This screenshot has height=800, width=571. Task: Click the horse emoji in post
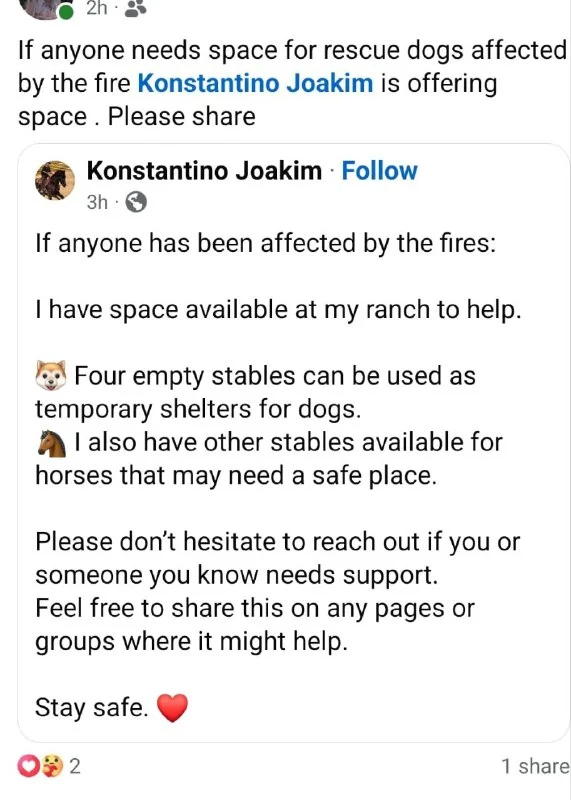52,443
